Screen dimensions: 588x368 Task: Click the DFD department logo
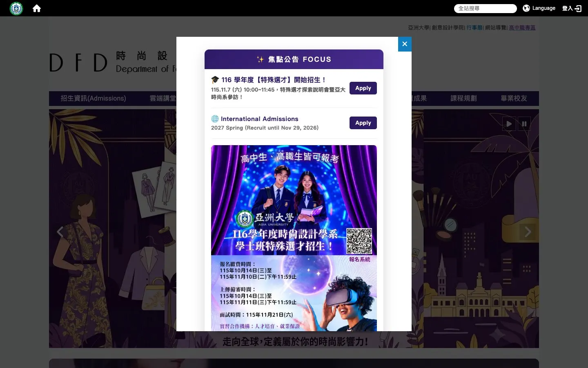[112, 63]
